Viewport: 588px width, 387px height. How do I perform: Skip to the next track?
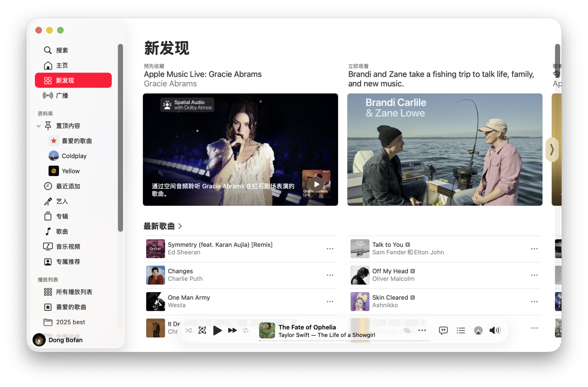point(232,330)
